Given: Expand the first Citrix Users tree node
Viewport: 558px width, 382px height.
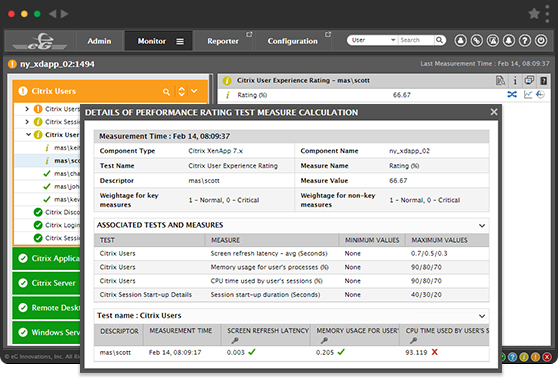Looking at the screenshot, I should [27, 109].
